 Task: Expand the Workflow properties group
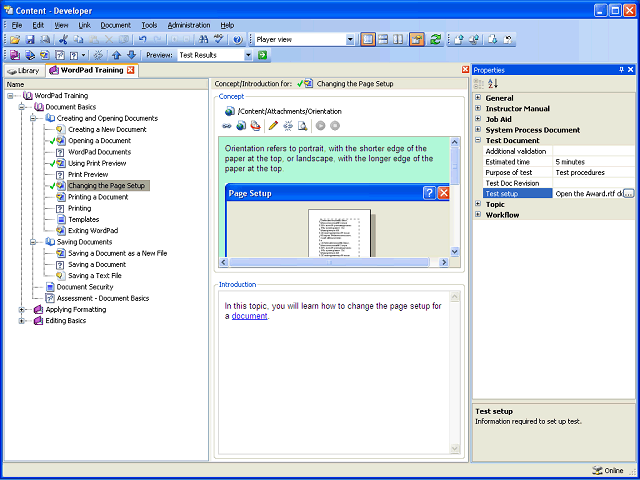pyautogui.click(x=478, y=215)
